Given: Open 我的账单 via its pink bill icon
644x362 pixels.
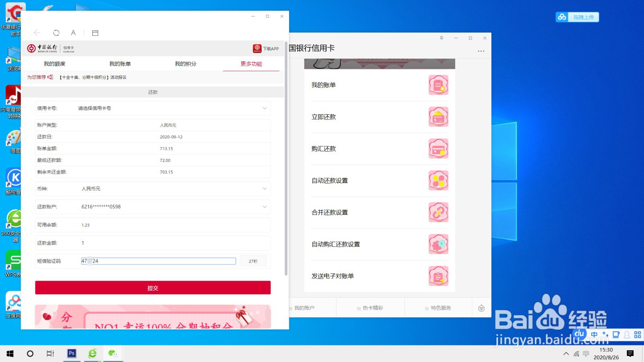Looking at the screenshot, I should [x=438, y=85].
